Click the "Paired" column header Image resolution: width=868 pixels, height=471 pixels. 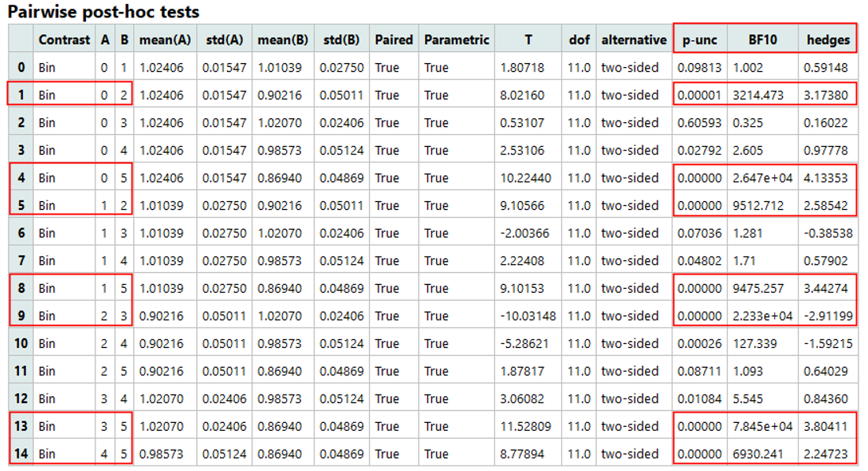point(393,39)
